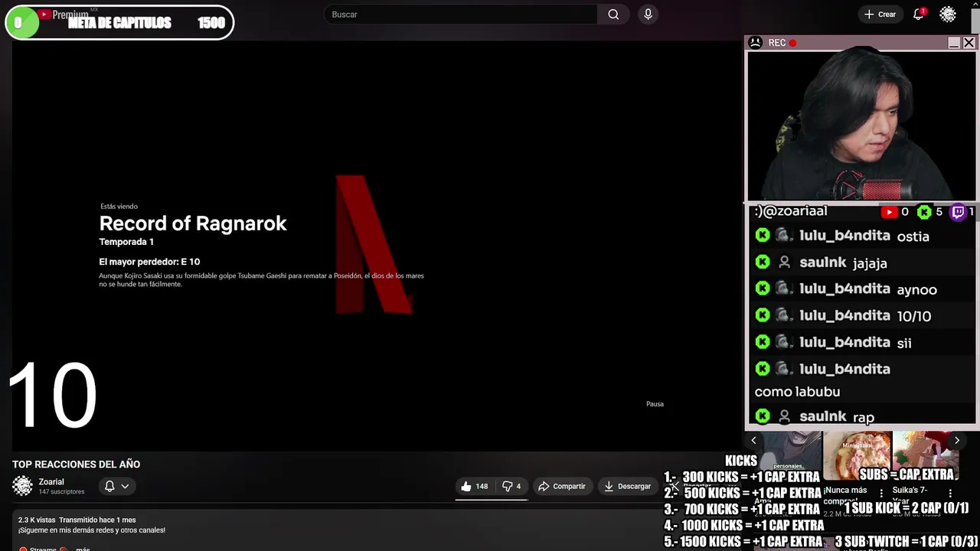Open Zoarial channel avatar
The width and height of the screenshot is (980, 551).
pos(23,486)
